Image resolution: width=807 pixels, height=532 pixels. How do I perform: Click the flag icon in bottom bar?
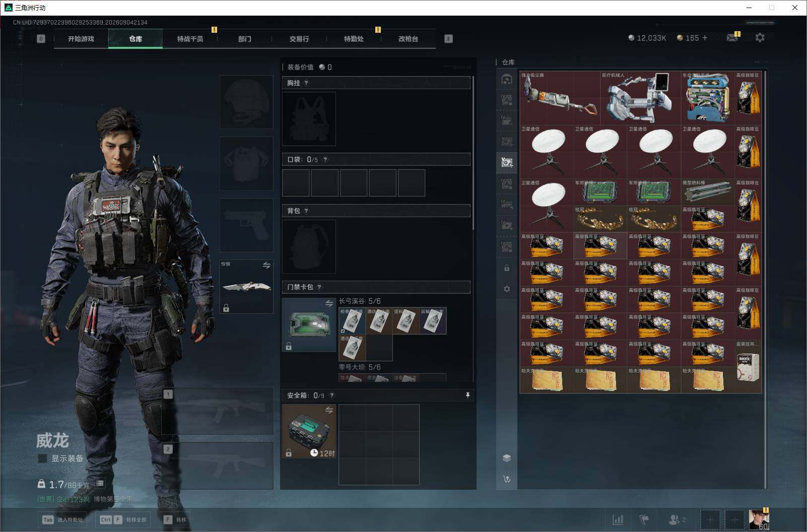[x=644, y=519]
